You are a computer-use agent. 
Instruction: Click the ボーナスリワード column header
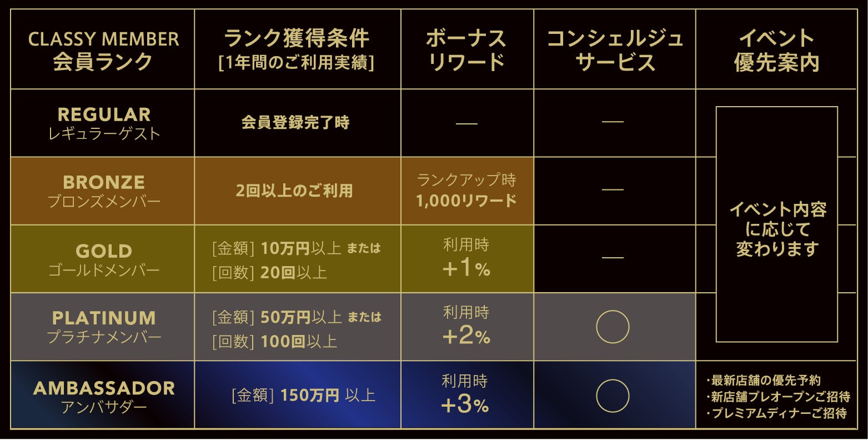pos(466,50)
